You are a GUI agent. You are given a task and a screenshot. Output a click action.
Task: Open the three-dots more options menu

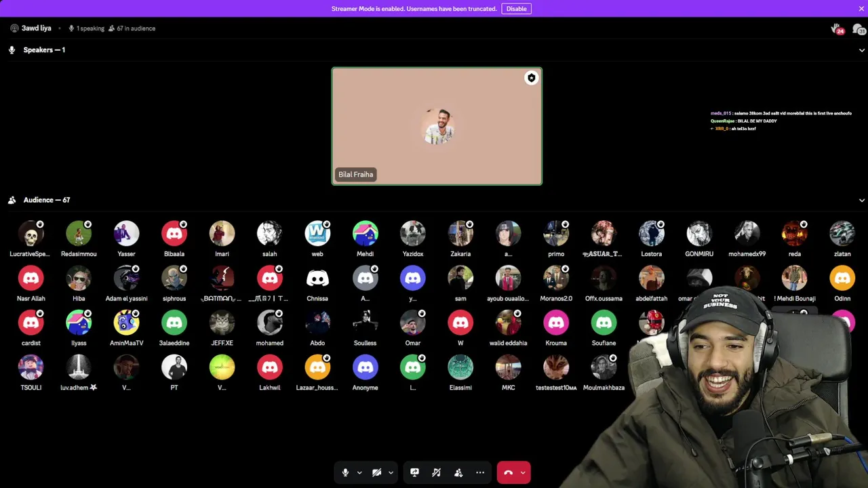coord(480,472)
